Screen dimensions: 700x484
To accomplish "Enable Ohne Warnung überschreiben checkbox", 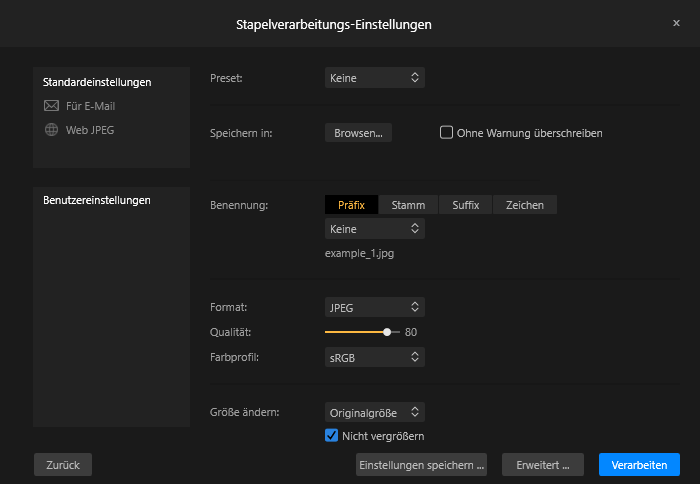I will [x=446, y=133].
